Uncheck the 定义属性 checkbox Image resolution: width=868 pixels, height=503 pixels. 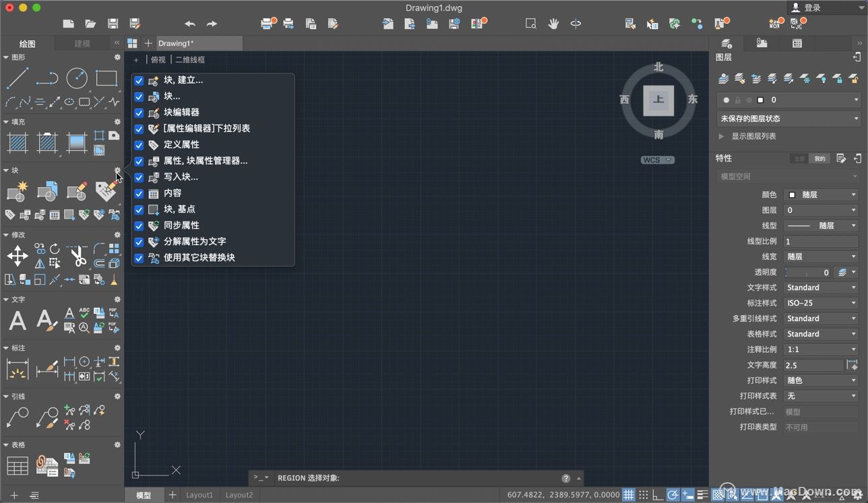(x=138, y=145)
